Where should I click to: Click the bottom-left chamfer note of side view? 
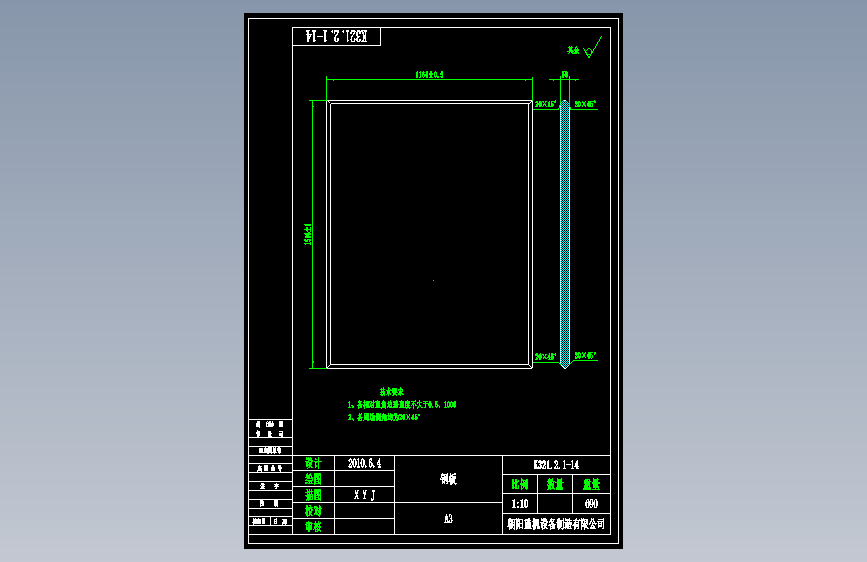546,357
